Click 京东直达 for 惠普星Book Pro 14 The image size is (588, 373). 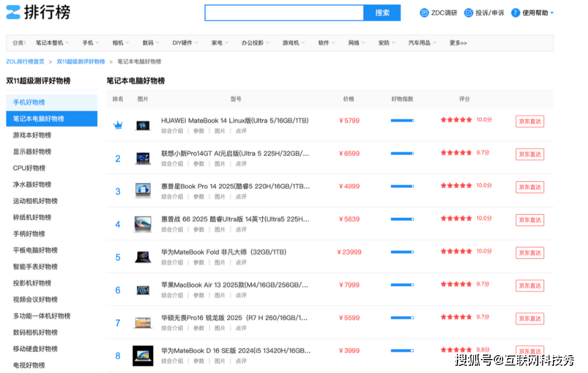(529, 187)
